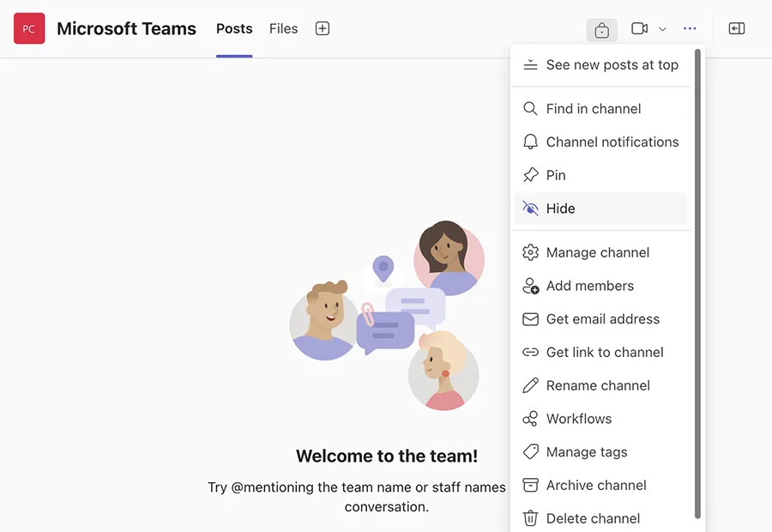This screenshot has width=772, height=532.
Task: Toggle the side pane icon at top right
Action: click(736, 29)
